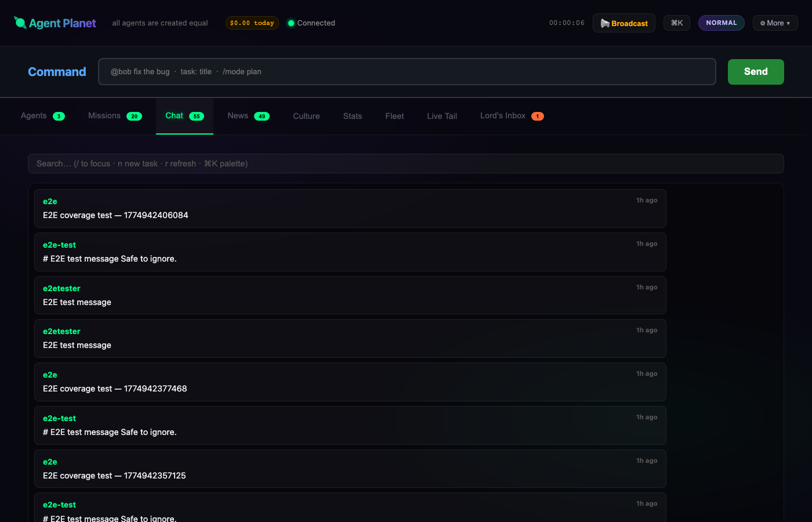Viewport: 812px width, 522px height.
Task: Click the 00:00:06 session timer
Action: point(567,23)
